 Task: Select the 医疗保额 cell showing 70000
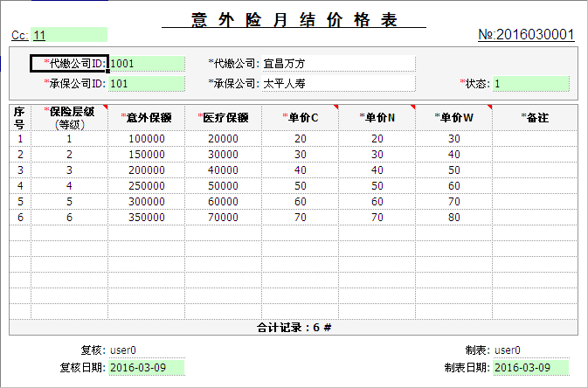tap(223, 217)
